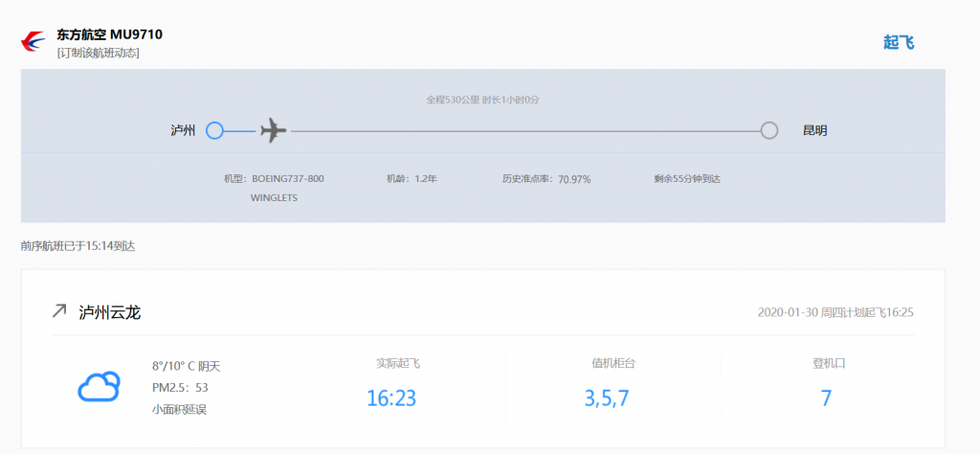The height and width of the screenshot is (454, 980).
Task: Click the 2020-01-30 周四计划起飞16:25 schedule text
Action: (x=835, y=312)
